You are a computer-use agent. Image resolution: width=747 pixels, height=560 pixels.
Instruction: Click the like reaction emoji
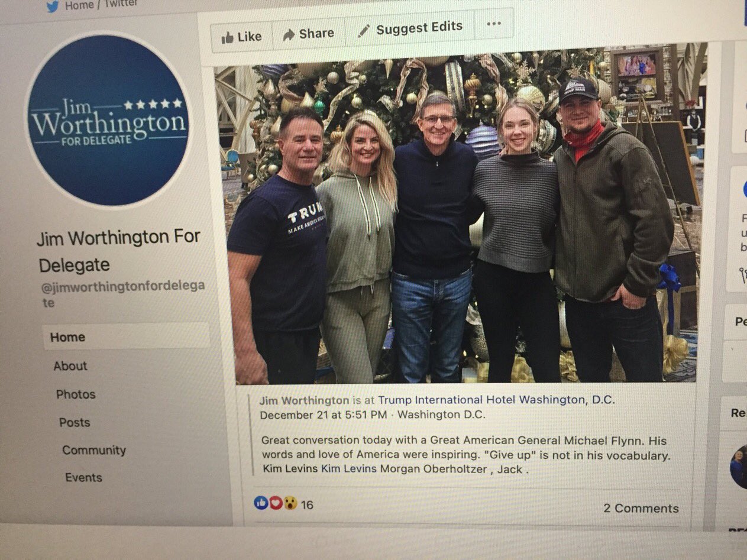coord(260,503)
